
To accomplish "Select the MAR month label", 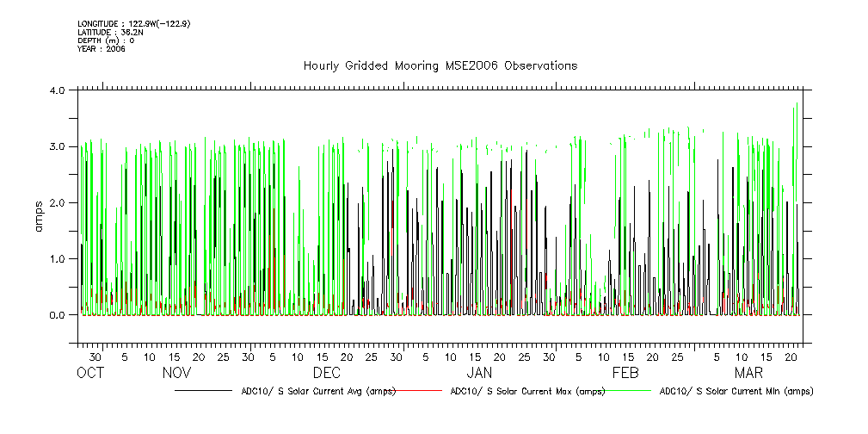I will (x=748, y=373).
